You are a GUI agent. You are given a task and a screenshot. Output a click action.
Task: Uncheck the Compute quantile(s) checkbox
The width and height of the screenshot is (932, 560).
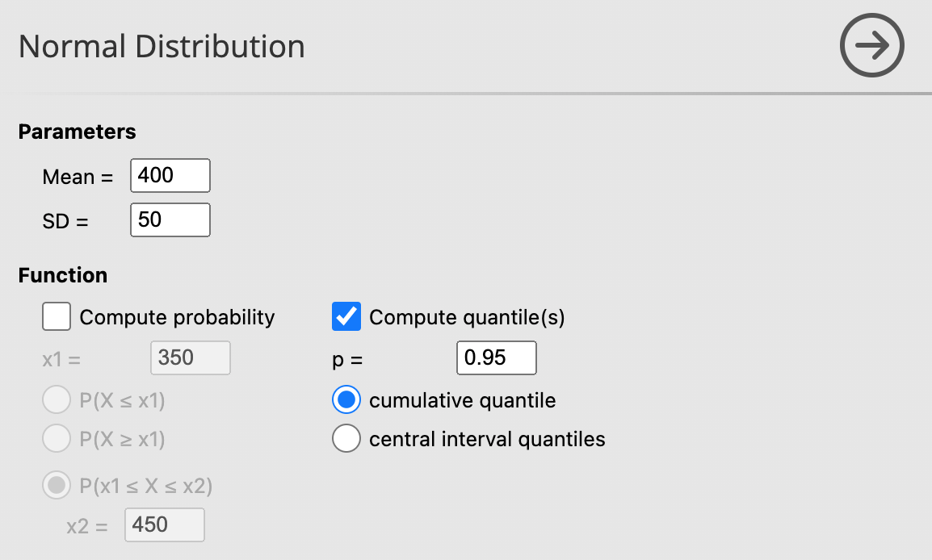tap(346, 317)
